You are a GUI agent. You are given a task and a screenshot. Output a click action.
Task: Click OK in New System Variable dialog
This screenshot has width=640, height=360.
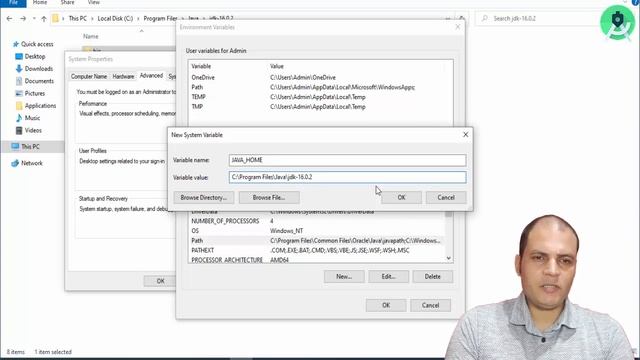(401, 198)
